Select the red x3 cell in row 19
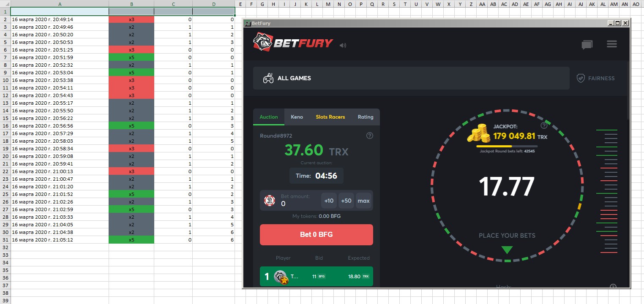644x304 pixels. [131, 149]
